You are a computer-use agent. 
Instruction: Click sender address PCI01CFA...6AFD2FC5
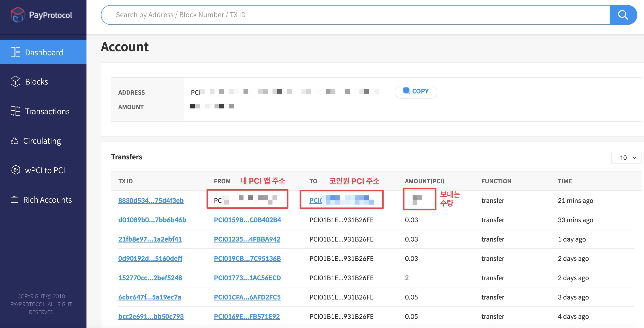(x=247, y=297)
